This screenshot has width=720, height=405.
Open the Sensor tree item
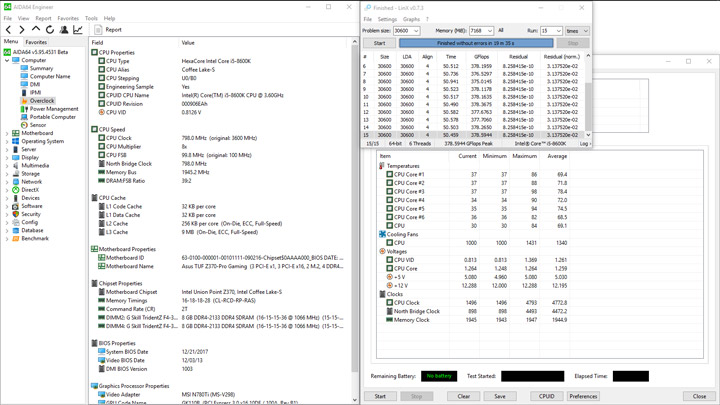click(x=38, y=125)
